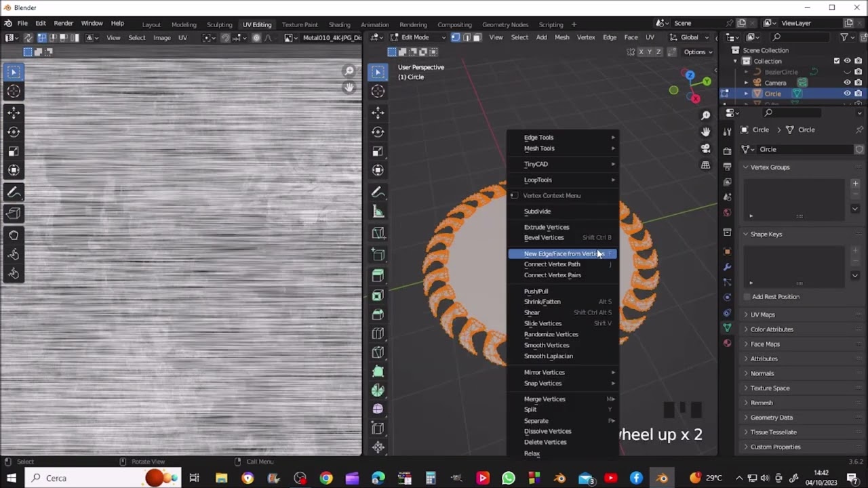Toggle Collection exclude checkbox in outliner
This screenshot has height=488, width=868.
pos(836,61)
